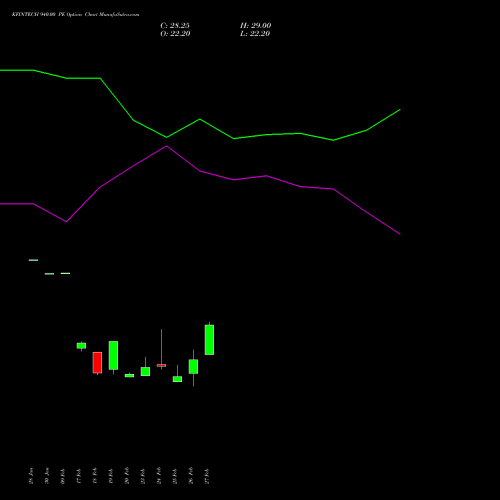Viewport: 500px width, 500px height.
Task: Click the '19 Feb' date label
Action: coord(111,476)
